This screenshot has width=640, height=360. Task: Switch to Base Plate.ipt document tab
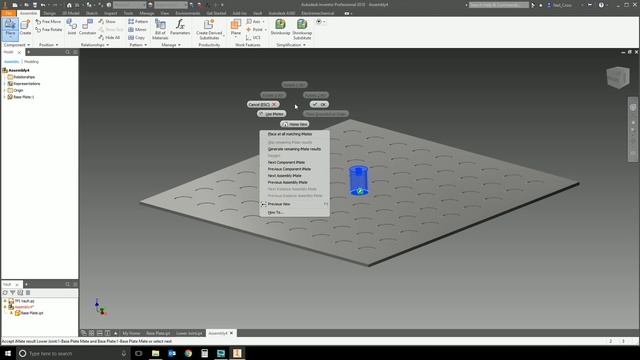pos(158,333)
